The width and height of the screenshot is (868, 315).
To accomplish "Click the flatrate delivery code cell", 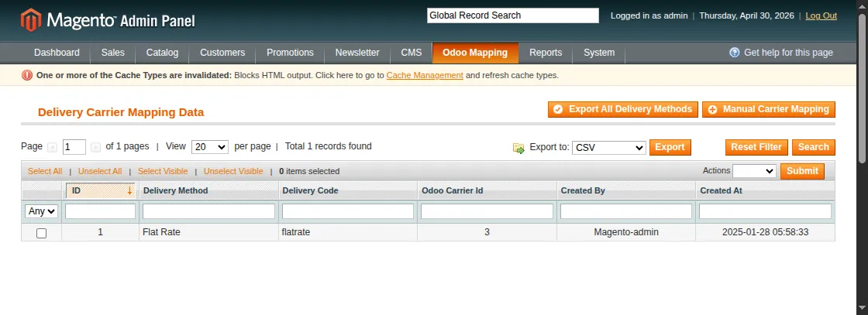I will tap(348, 233).
